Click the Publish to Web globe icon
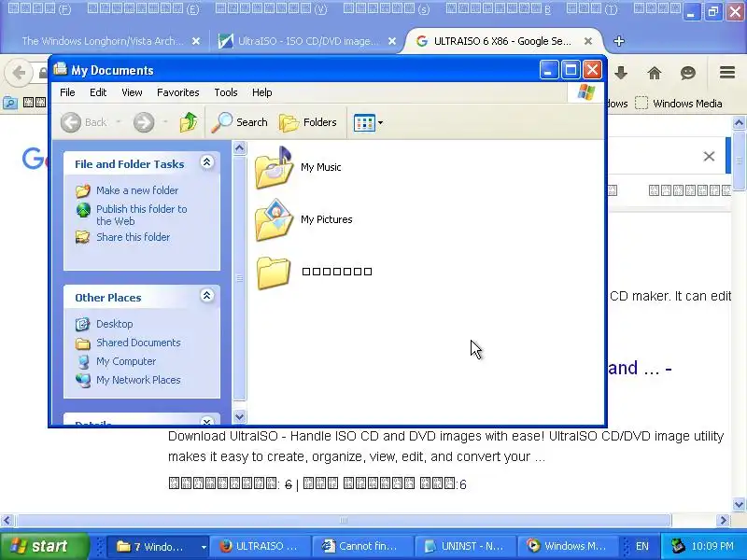The width and height of the screenshot is (747, 560). coord(83,210)
